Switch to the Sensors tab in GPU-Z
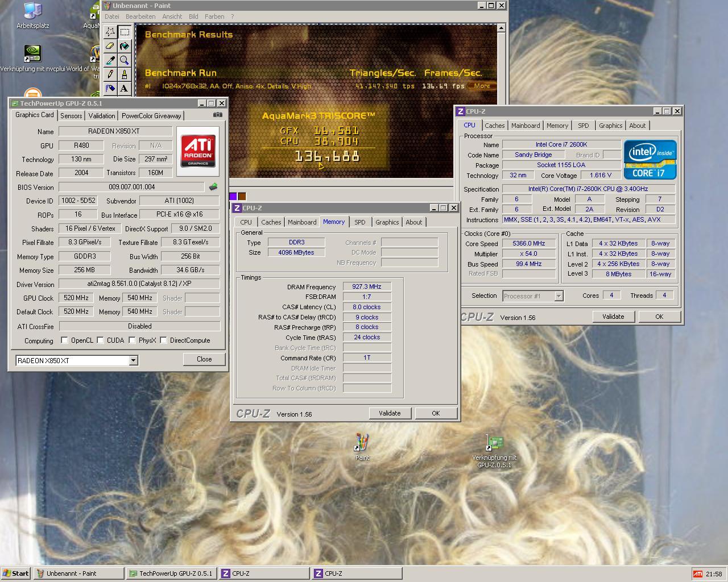The height and width of the screenshot is (582, 728). (x=71, y=115)
